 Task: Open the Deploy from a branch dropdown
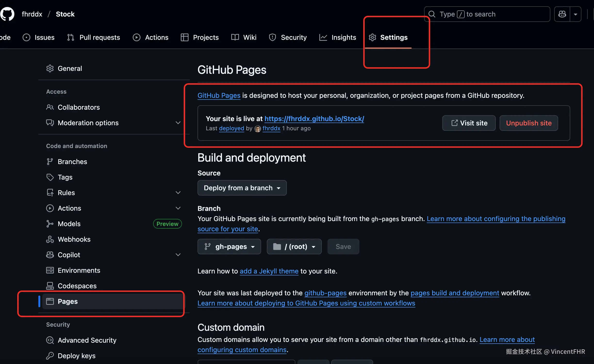click(242, 188)
